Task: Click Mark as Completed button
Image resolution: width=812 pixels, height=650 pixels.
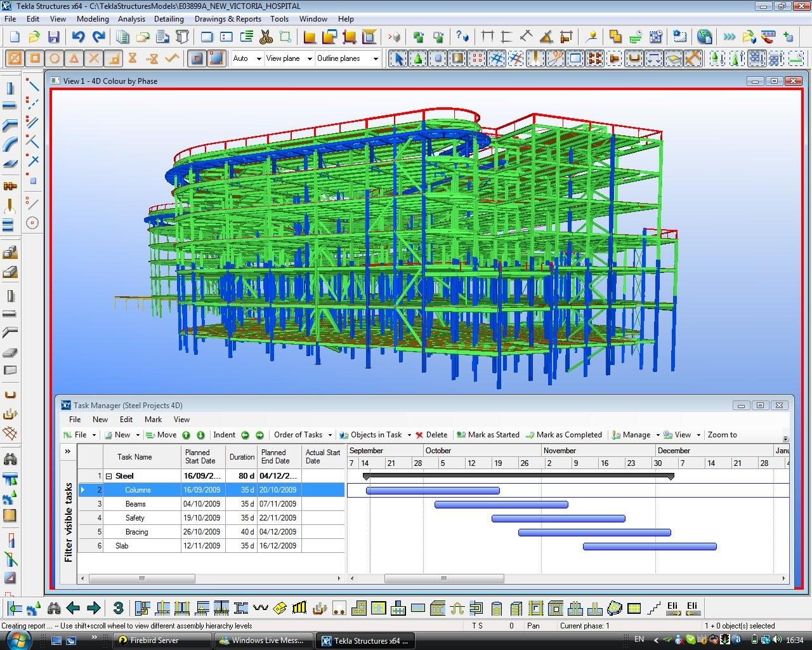Action: click(563, 435)
